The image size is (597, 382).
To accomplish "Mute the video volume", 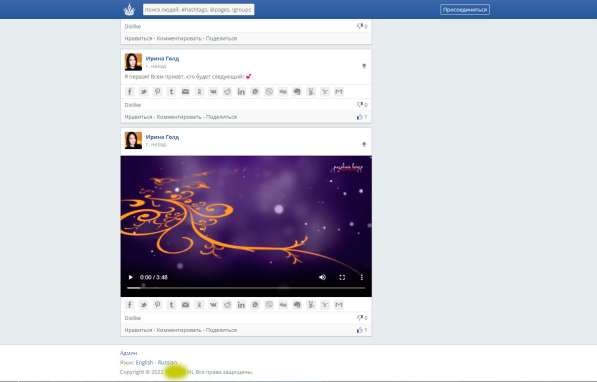I will [322, 277].
